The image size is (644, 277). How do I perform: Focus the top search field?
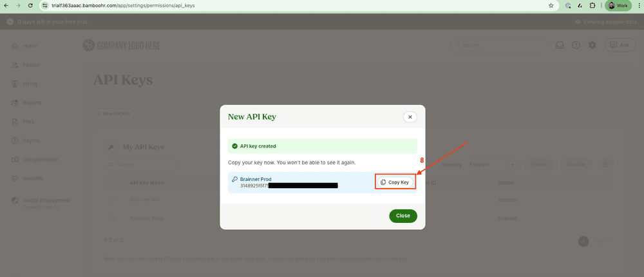tap(499, 45)
